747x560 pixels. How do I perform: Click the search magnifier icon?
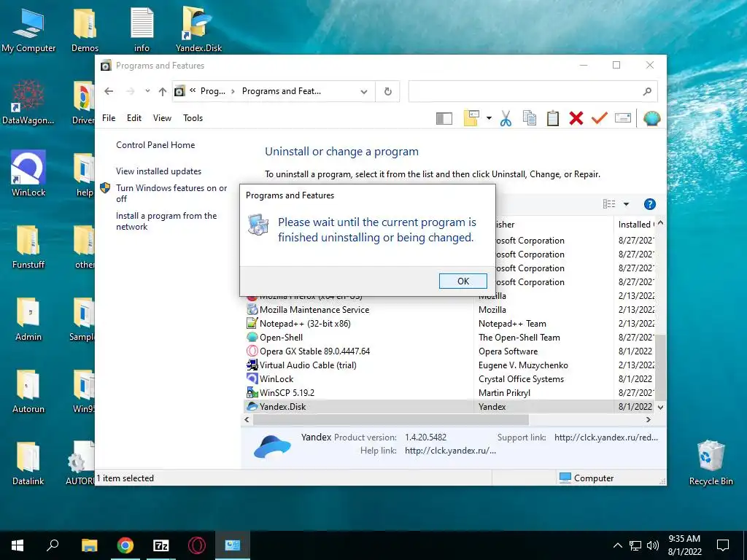647,91
